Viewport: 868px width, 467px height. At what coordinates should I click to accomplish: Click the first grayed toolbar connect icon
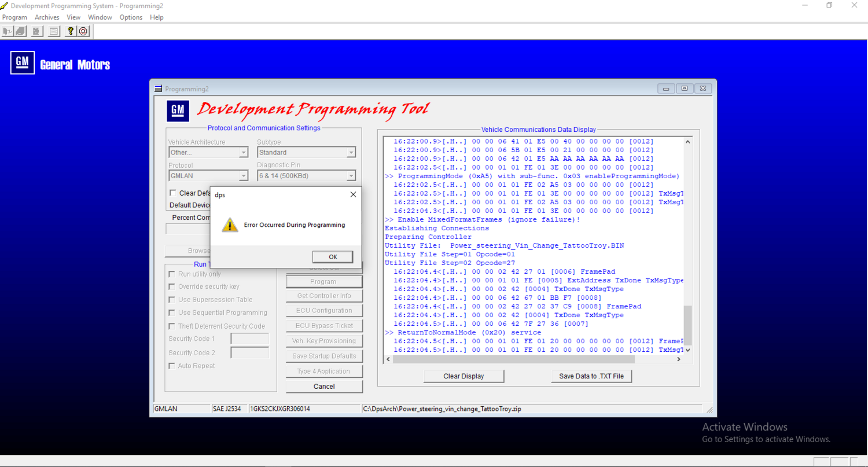click(8, 31)
